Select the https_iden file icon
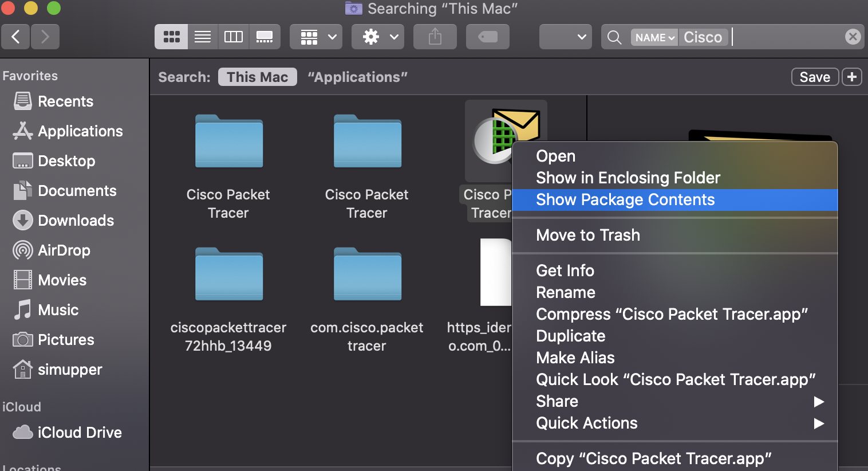The height and width of the screenshot is (471, 868). pos(496,272)
